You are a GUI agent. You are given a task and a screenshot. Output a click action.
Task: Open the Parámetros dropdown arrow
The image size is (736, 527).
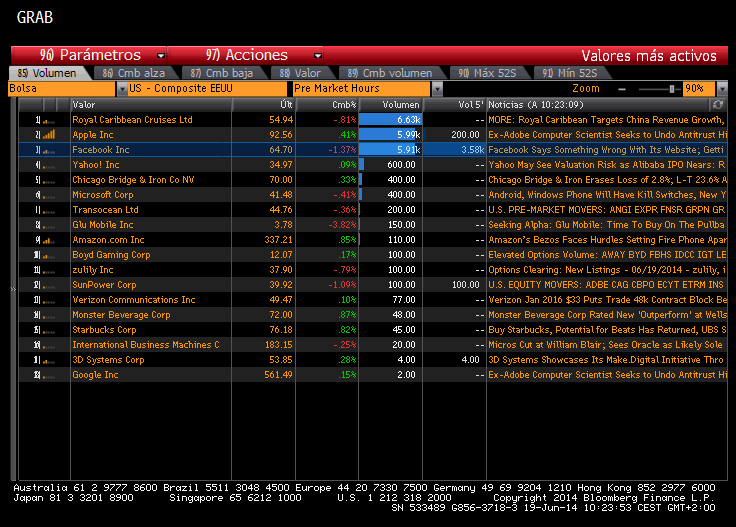pyautogui.click(x=161, y=56)
